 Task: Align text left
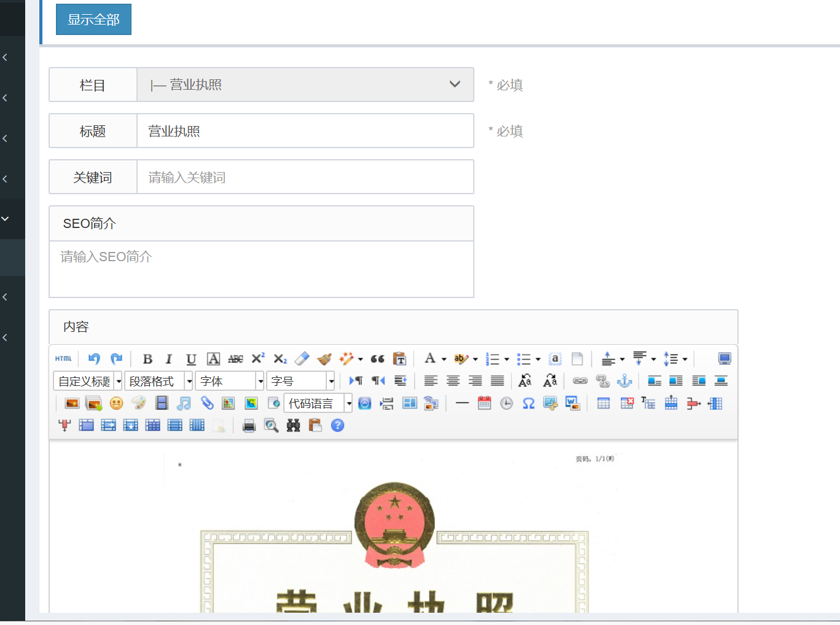[431, 381]
